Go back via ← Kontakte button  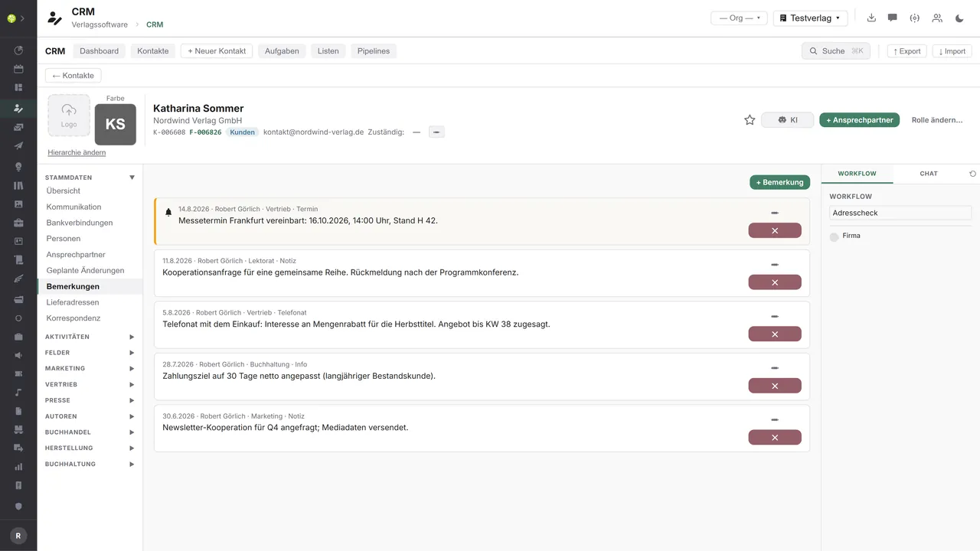pos(73,76)
